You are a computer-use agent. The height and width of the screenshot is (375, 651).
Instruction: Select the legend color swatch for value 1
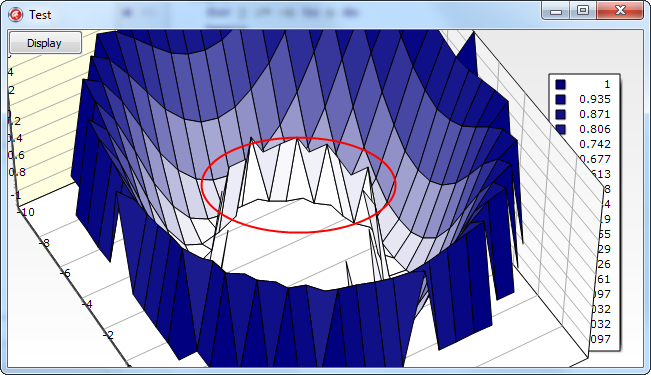point(560,84)
